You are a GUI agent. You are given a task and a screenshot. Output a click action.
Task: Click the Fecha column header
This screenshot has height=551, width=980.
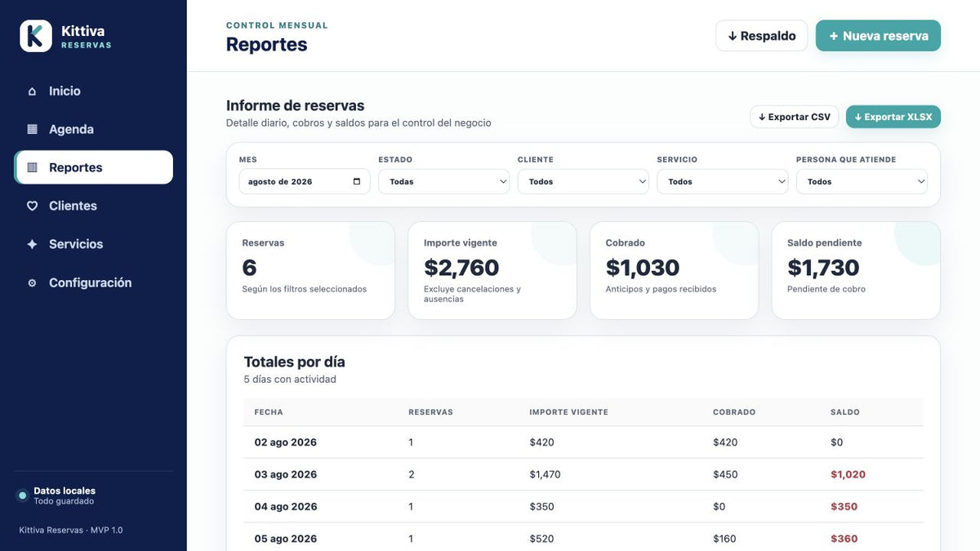pos(269,412)
